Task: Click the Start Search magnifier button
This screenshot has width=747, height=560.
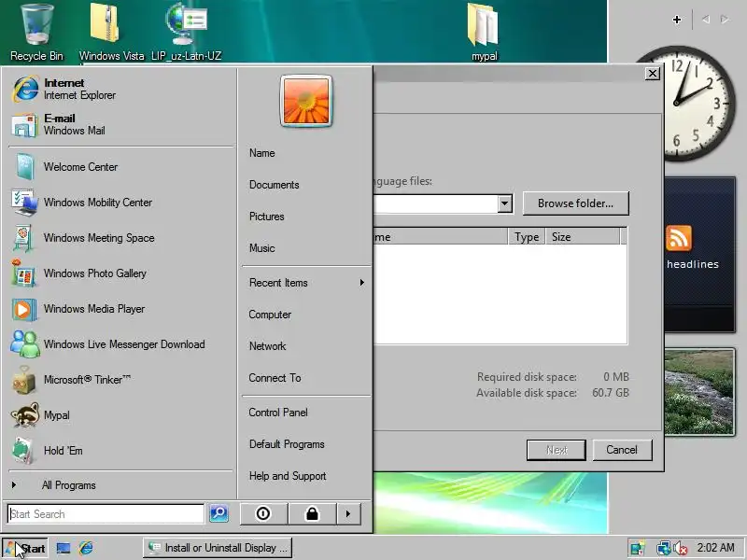Action: (x=219, y=513)
